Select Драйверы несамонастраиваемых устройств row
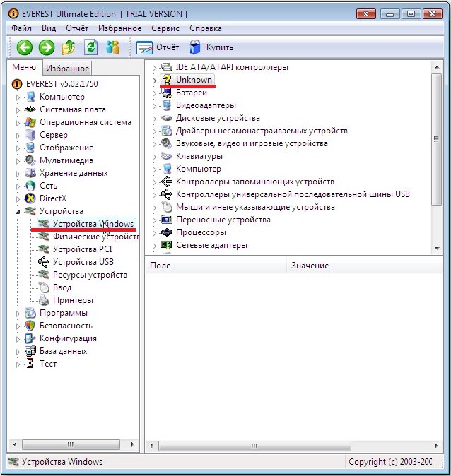Image resolution: width=451 pixels, height=476 pixels. pos(262,131)
